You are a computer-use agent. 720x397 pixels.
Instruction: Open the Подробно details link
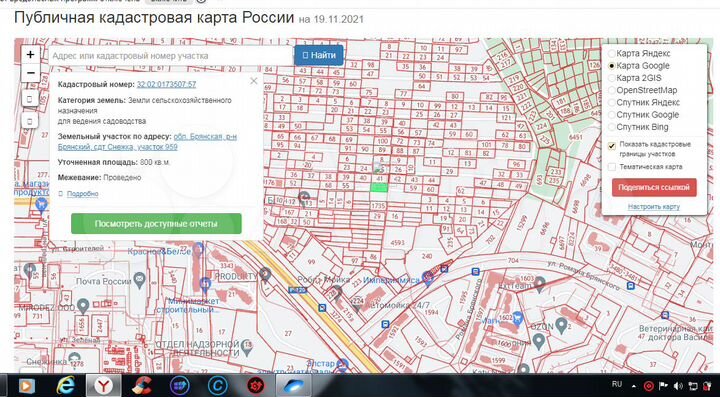[82, 194]
